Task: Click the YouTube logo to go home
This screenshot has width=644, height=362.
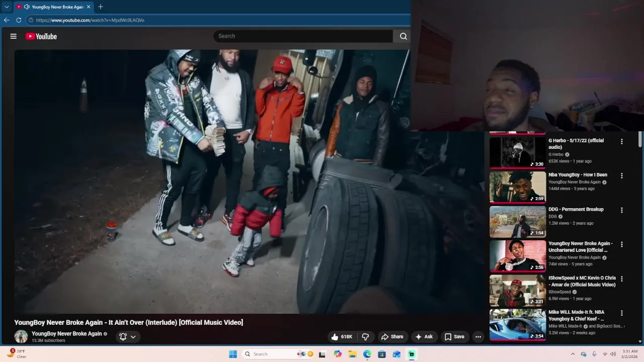Action: tap(41, 36)
